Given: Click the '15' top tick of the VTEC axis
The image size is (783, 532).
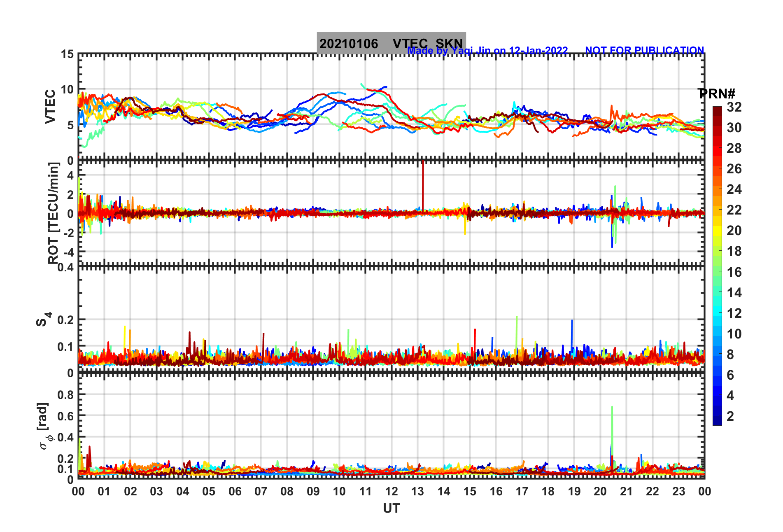Looking at the screenshot, I should coord(68,54).
